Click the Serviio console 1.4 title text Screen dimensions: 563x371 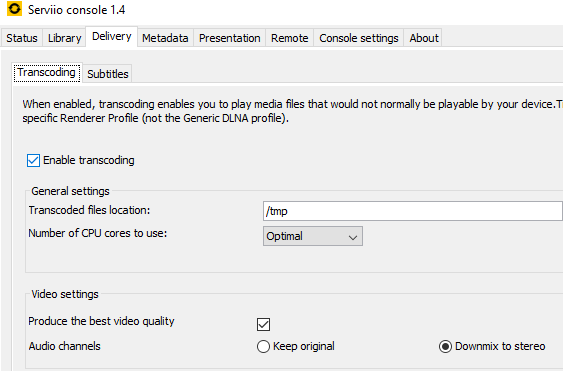(76, 10)
